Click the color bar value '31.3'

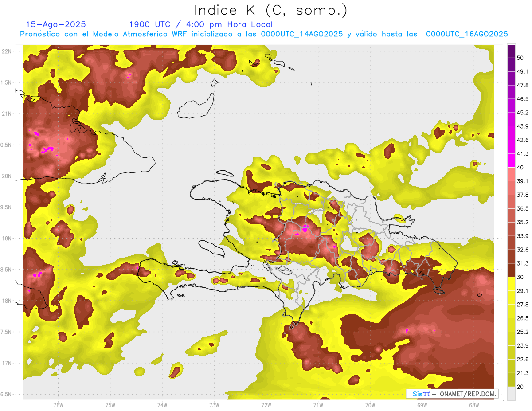point(523,263)
